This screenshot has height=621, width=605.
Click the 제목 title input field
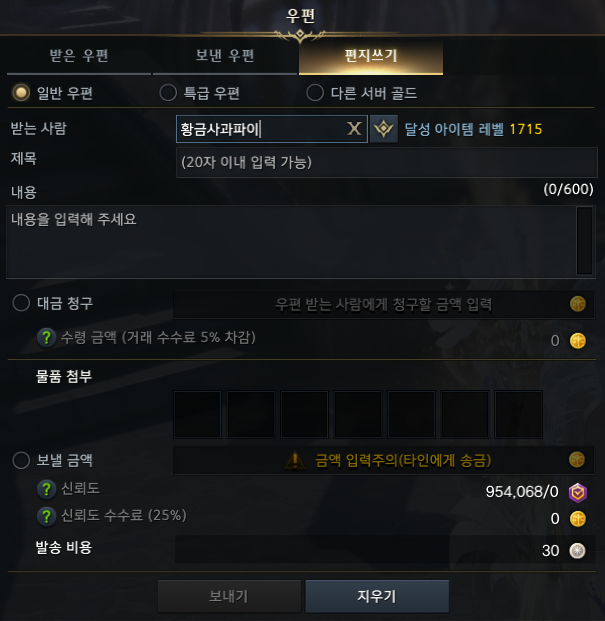point(386,162)
